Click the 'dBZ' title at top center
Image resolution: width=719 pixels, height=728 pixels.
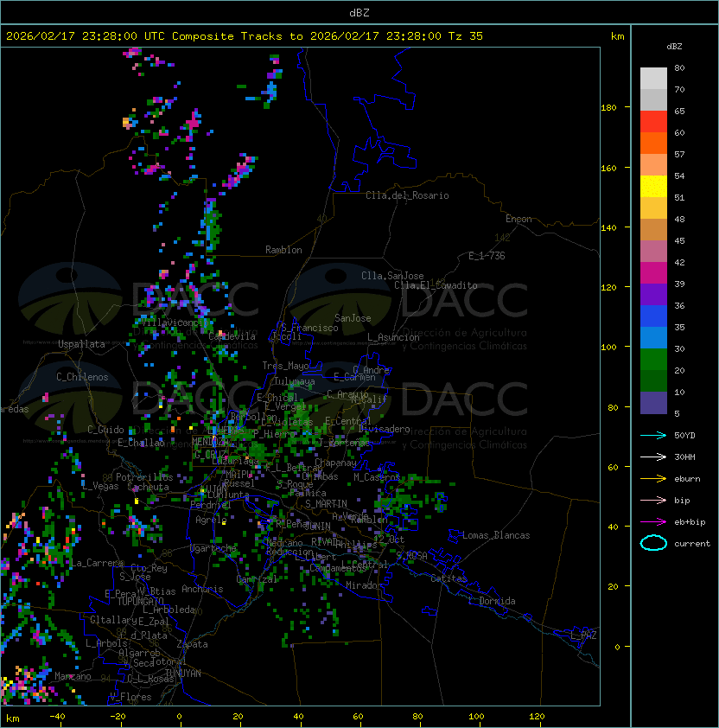(x=359, y=12)
